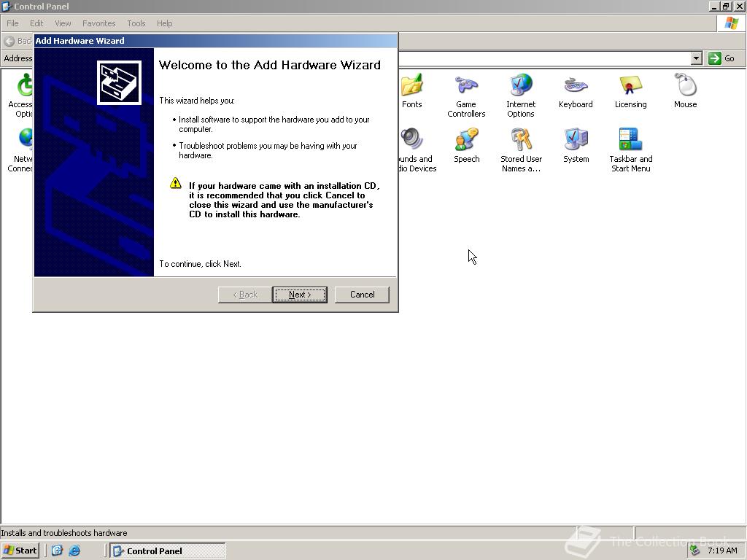Click the 'To continue, click Next.' text
The height and width of the screenshot is (560, 747).
tap(200, 264)
